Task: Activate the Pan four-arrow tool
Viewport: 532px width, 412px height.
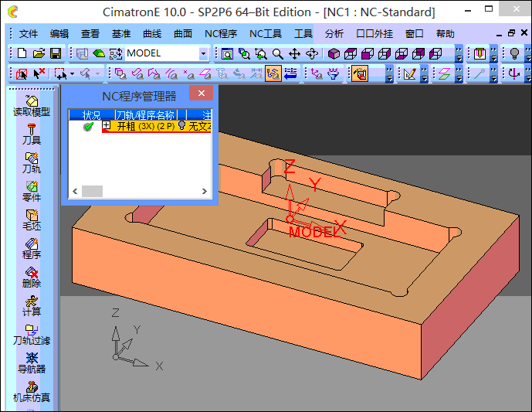Action: click(x=294, y=53)
